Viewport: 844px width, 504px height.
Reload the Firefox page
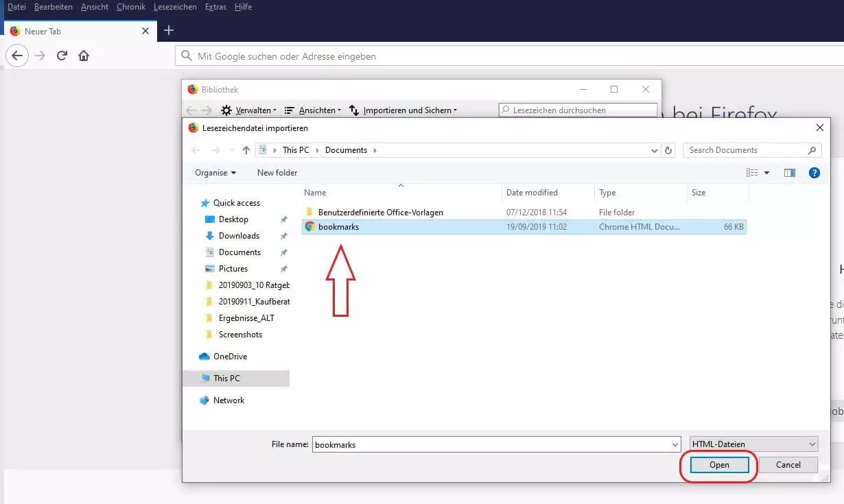click(62, 56)
